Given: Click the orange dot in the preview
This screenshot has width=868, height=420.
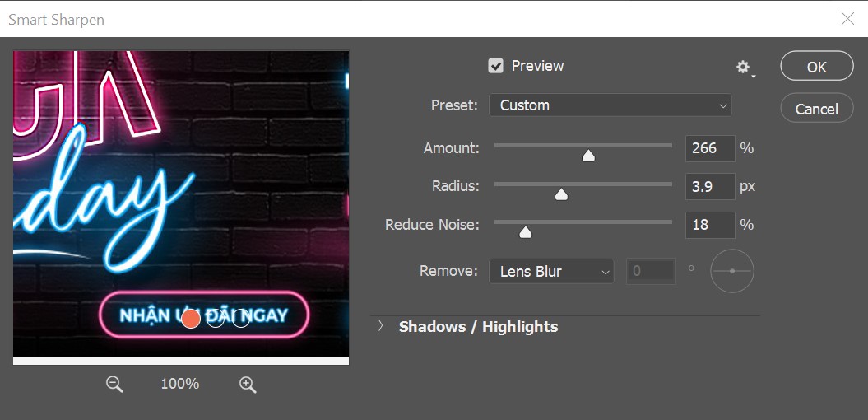Looking at the screenshot, I should [191, 319].
